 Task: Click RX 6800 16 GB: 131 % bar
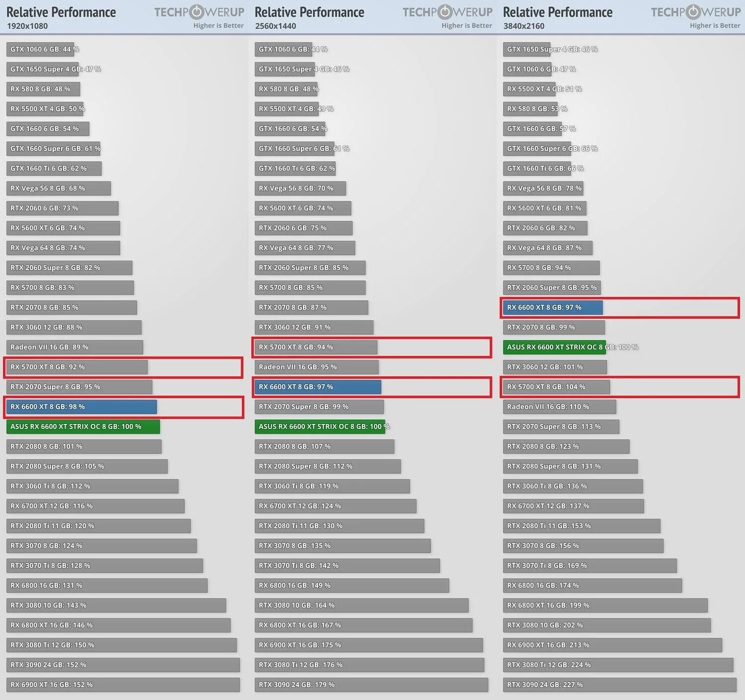[107, 585]
